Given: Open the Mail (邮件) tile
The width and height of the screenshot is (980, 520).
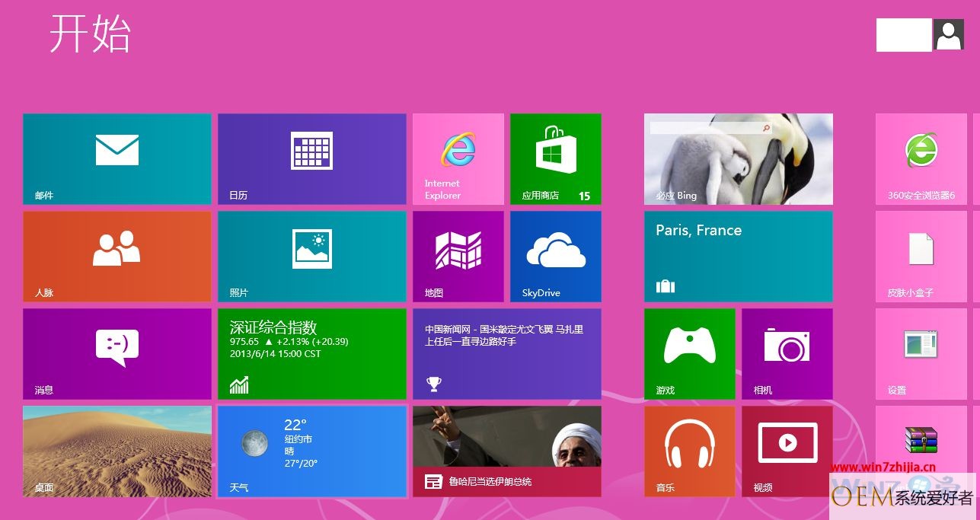Looking at the screenshot, I should pos(117,159).
